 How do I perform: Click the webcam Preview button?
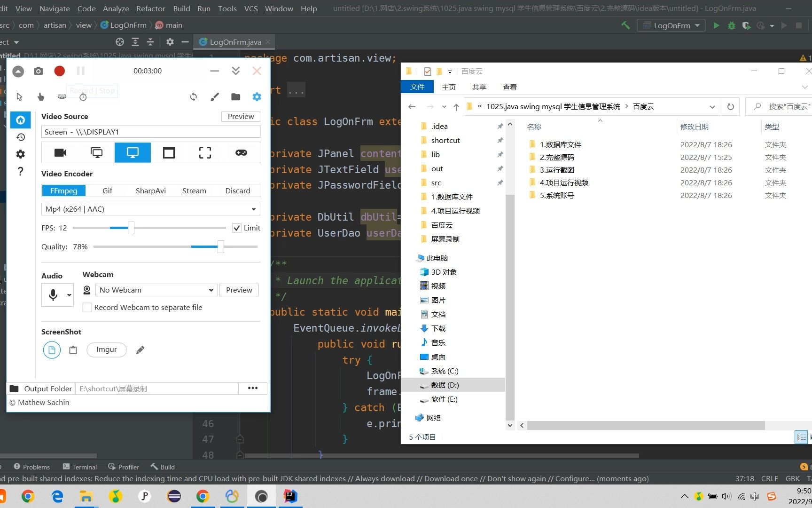coord(239,290)
